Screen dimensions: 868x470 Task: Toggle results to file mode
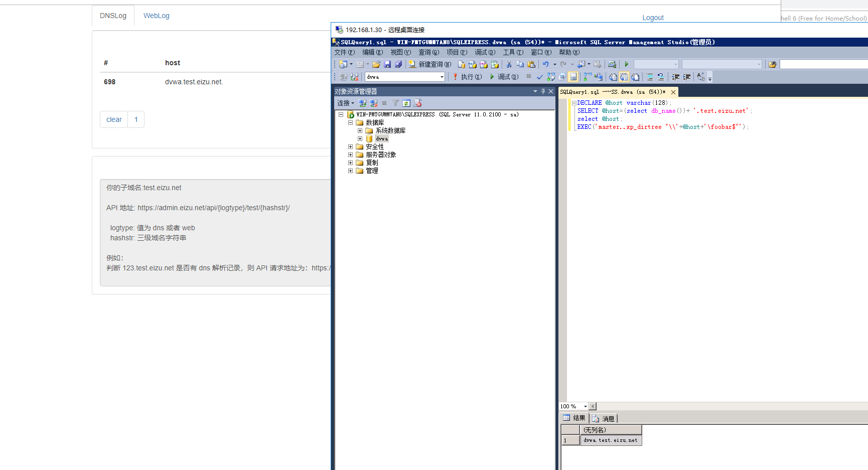(635, 77)
